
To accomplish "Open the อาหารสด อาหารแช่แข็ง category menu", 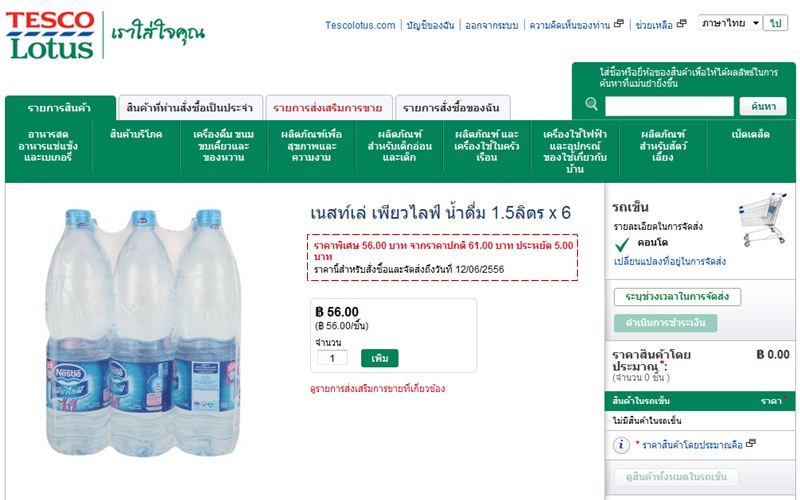I will [x=48, y=146].
